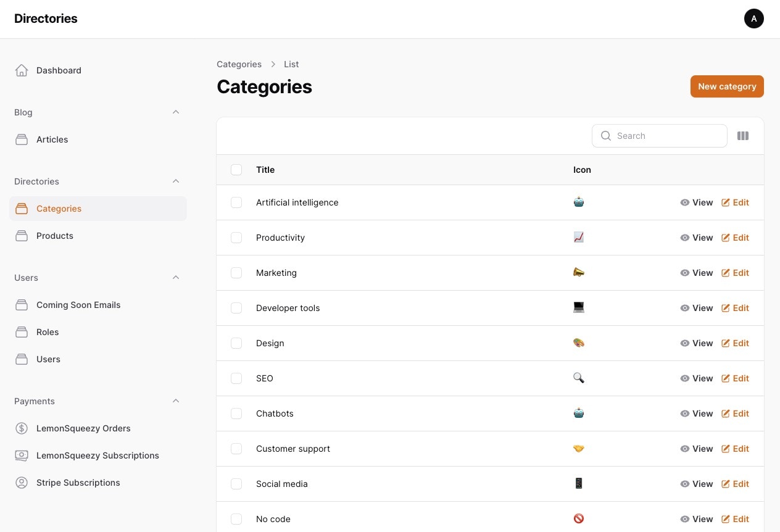This screenshot has height=532, width=780.
Task: Open the Users menu item
Action: click(x=48, y=359)
